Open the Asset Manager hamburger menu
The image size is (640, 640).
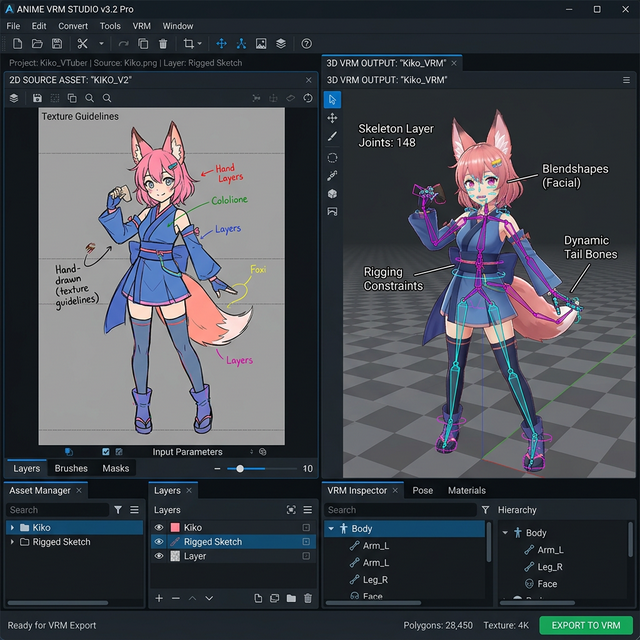click(x=134, y=510)
